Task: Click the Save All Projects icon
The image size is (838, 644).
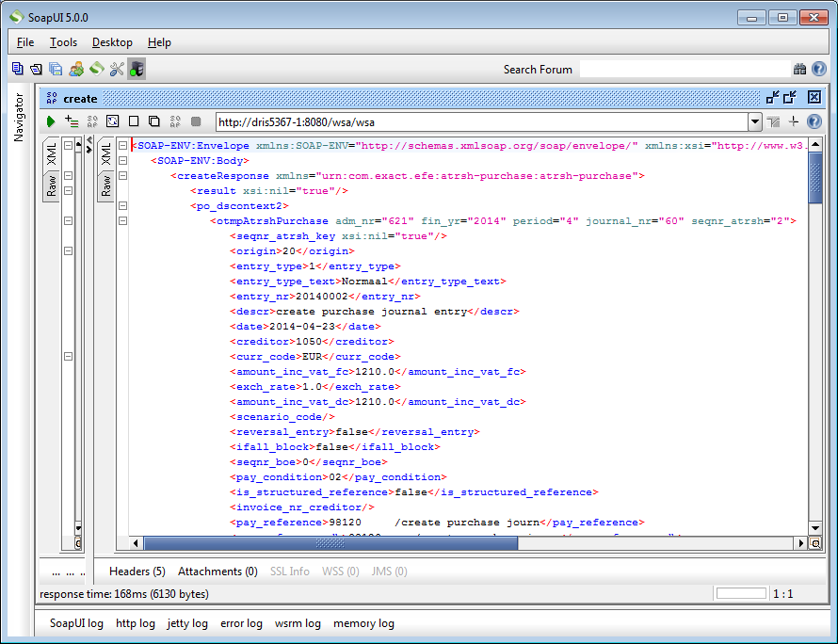Action: coord(56,69)
